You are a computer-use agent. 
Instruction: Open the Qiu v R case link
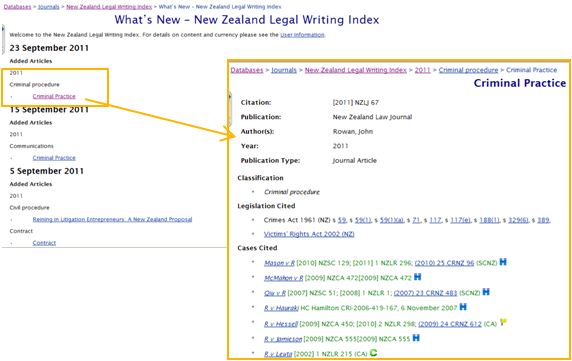[x=275, y=293]
